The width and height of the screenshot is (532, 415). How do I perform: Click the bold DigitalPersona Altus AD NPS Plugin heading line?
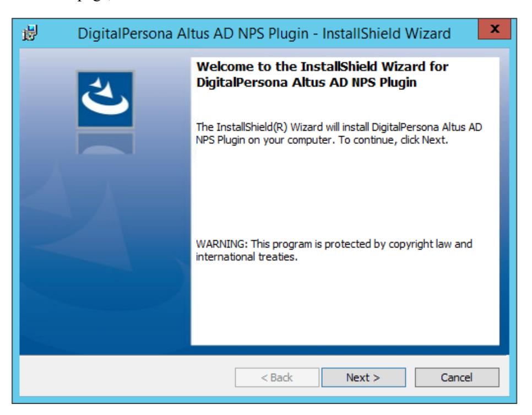click(x=306, y=83)
